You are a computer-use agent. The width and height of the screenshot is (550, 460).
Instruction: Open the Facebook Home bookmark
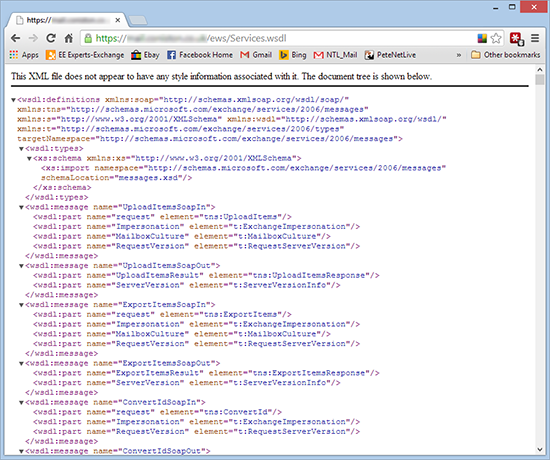point(200,55)
